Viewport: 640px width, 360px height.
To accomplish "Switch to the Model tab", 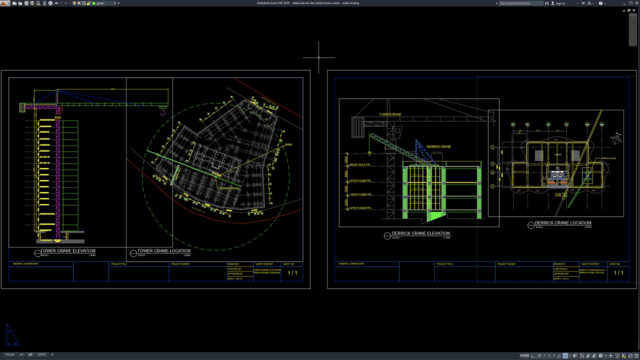I will click(10, 355).
